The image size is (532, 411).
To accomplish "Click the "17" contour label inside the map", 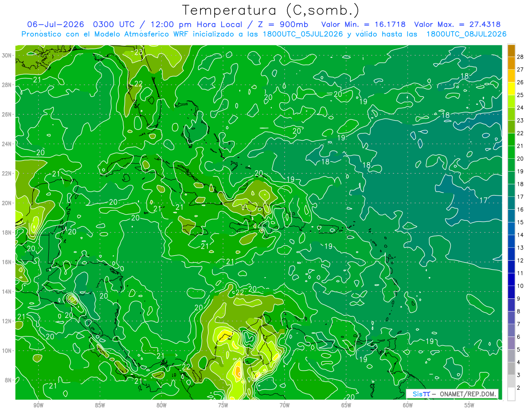I will tap(483, 200).
